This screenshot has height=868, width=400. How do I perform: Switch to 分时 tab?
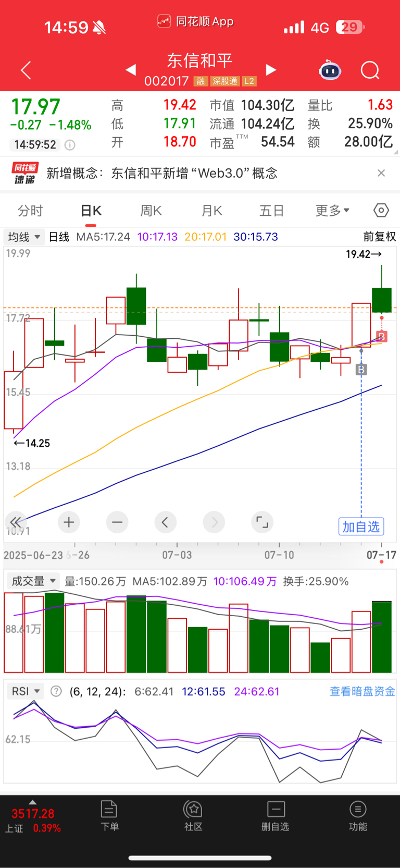[x=30, y=211]
